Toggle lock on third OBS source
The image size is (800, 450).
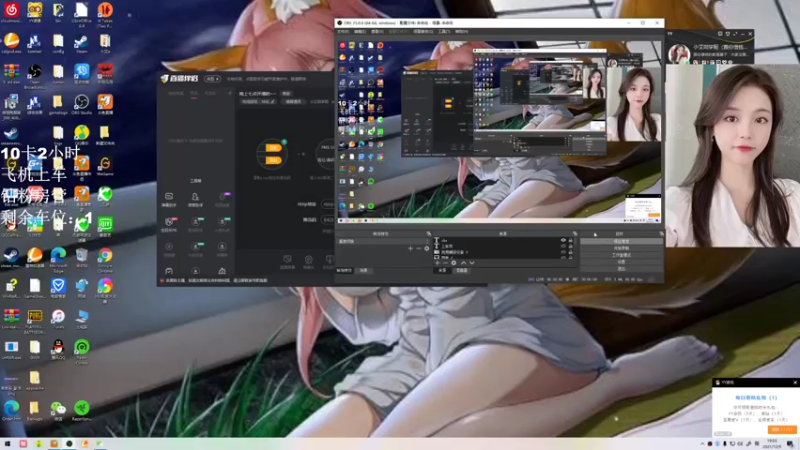point(570,252)
